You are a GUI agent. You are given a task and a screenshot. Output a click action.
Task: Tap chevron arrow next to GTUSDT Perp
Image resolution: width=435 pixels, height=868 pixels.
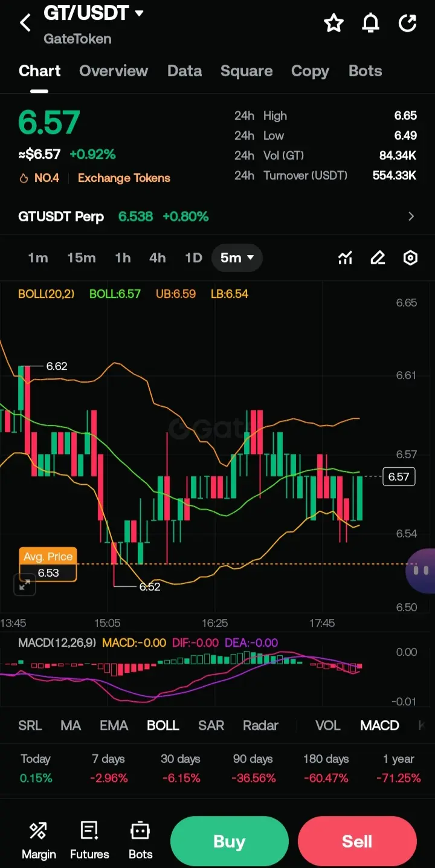pyautogui.click(x=411, y=216)
